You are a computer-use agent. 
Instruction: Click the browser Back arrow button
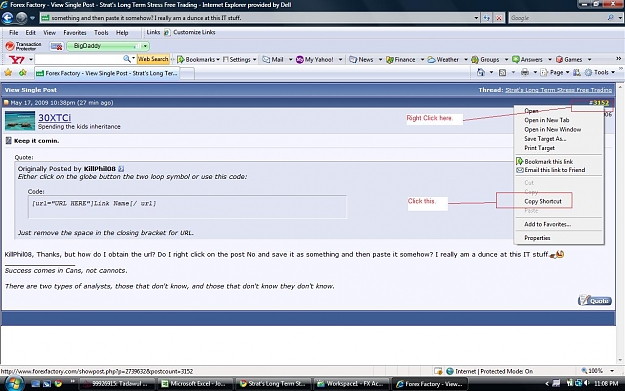(x=8, y=18)
